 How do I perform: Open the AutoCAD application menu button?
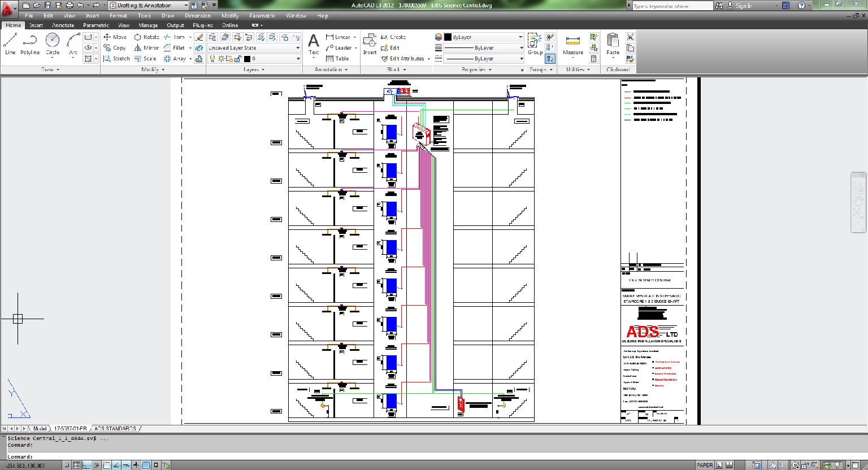[x=8, y=10]
